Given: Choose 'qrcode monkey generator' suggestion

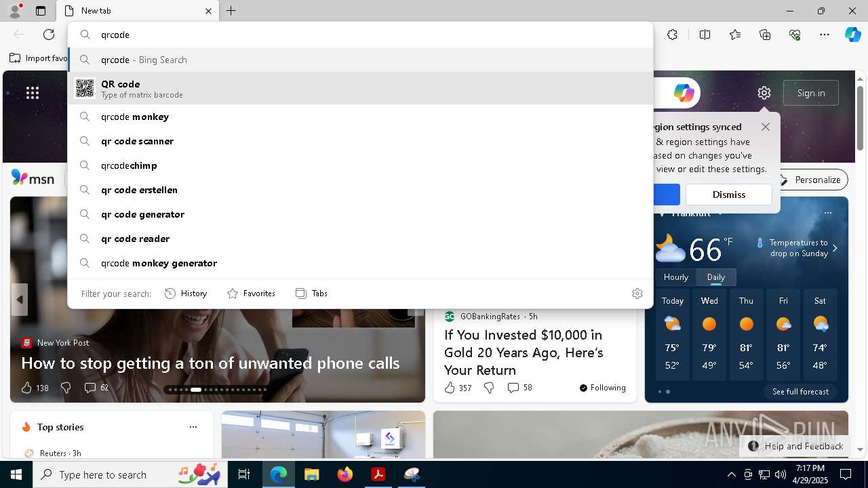Looking at the screenshot, I should coord(360,263).
